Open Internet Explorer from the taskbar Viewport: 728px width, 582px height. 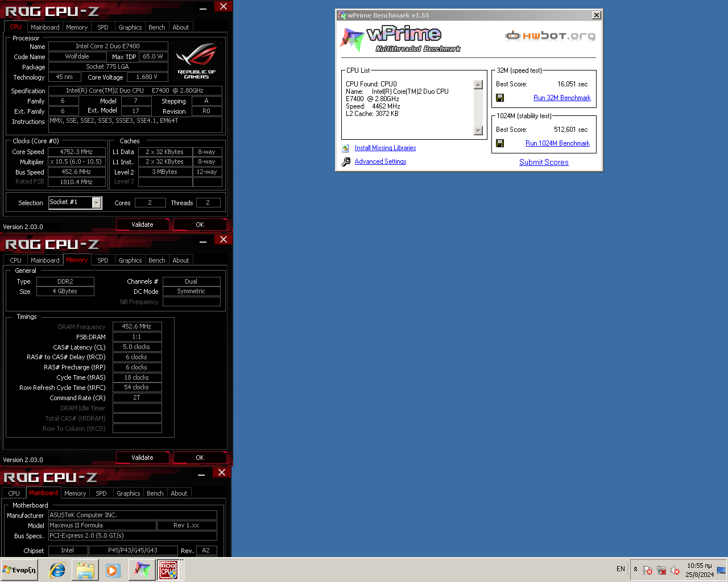(x=57, y=570)
